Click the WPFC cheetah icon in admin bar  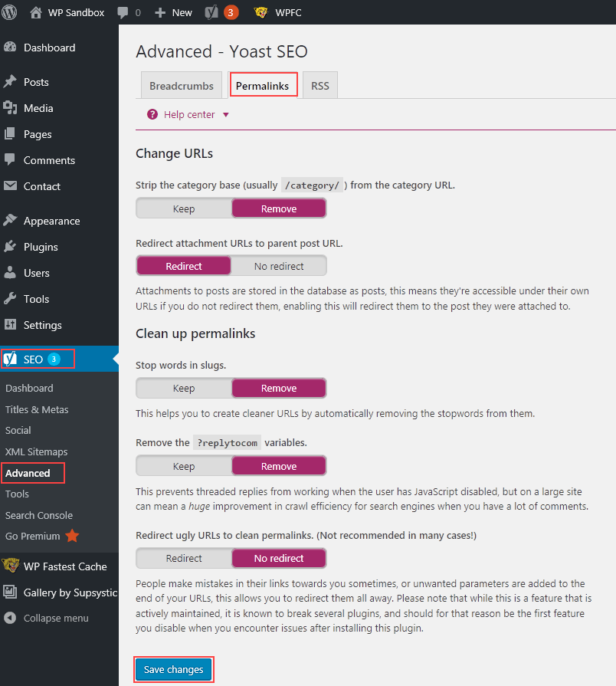click(x=261, y=12)
